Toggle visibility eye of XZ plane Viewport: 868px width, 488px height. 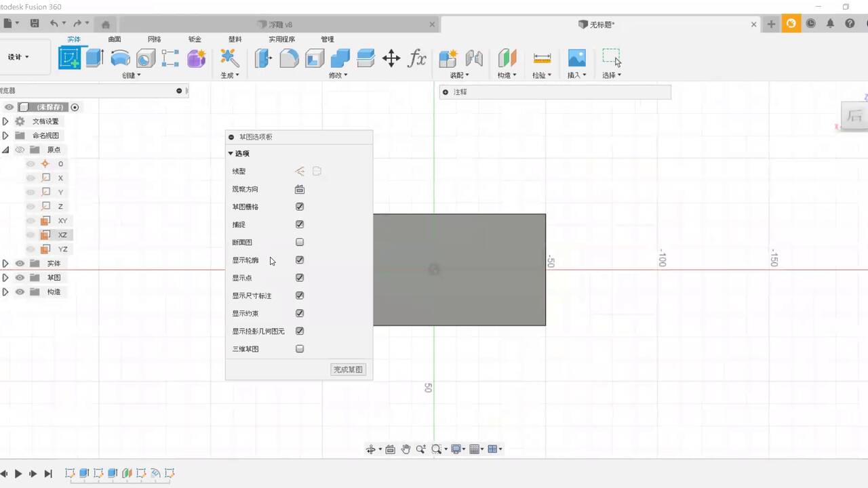click(x=31, y=235)
